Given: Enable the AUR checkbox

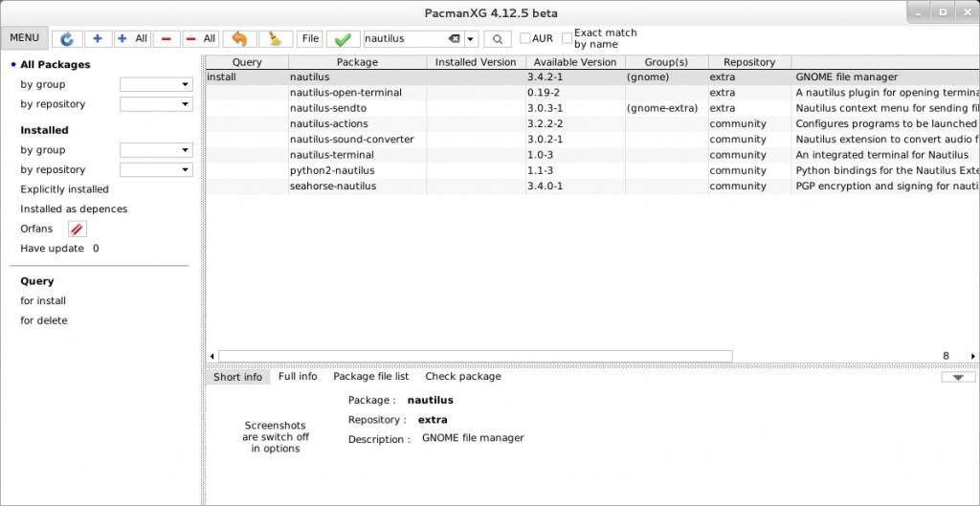Looking at the screenshot, I should click(525, 38).
